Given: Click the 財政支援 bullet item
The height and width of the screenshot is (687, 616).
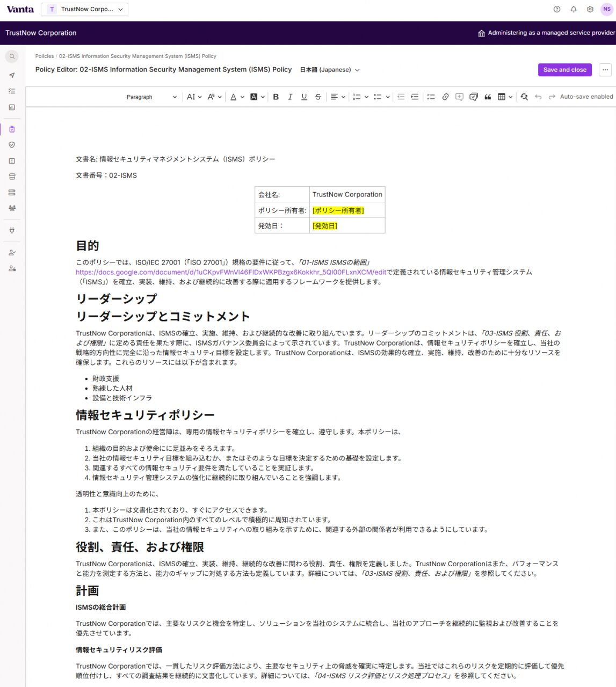Looking at the screenshot, I should click(x=106, y=378).
